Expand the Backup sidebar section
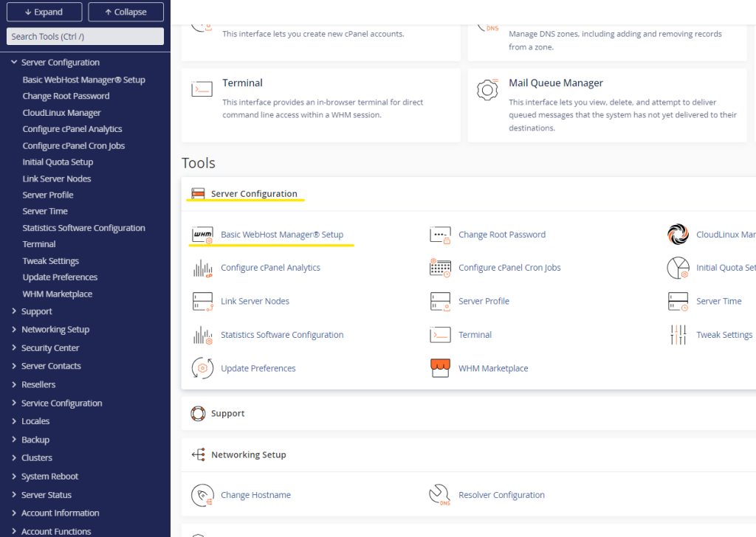 14,440
